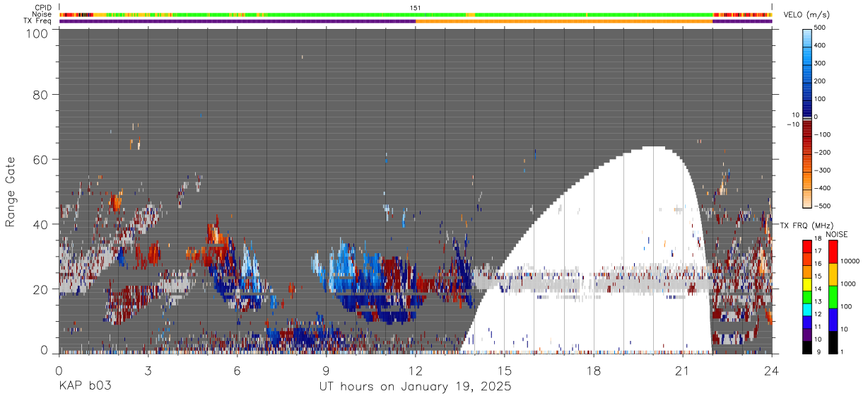Viewport: 868px width, 401px height.
Task: Click the Range Gate axis title
Action: (11, 192)
